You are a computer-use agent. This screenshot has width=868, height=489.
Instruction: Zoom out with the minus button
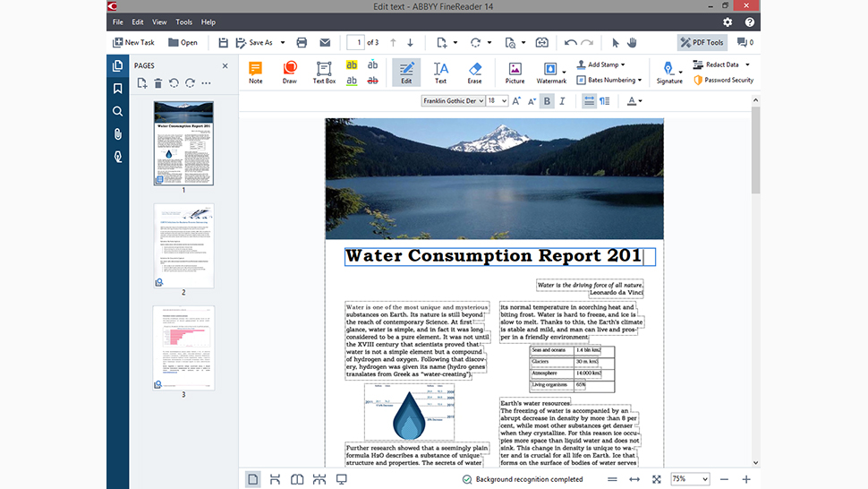coord(724,479)
